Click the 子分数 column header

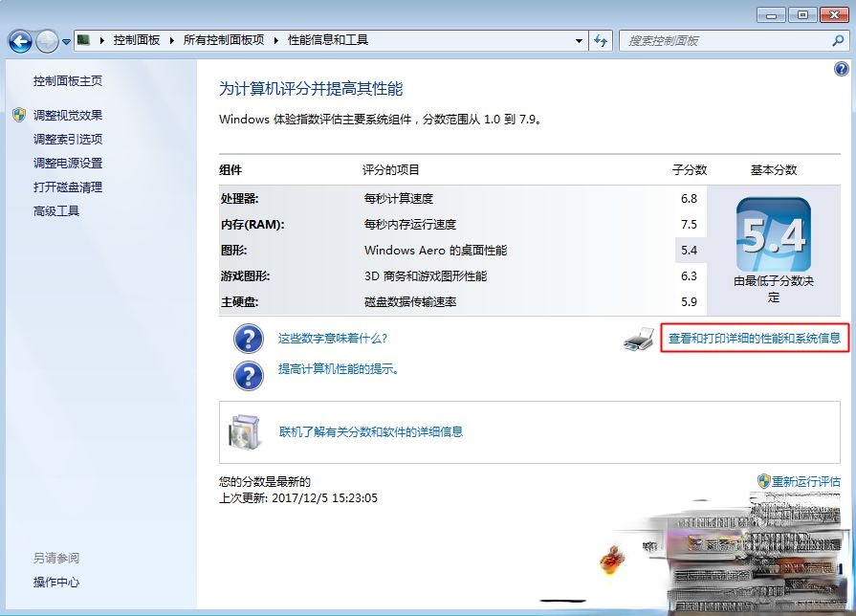pyautogui.click(x=690, y=170)
